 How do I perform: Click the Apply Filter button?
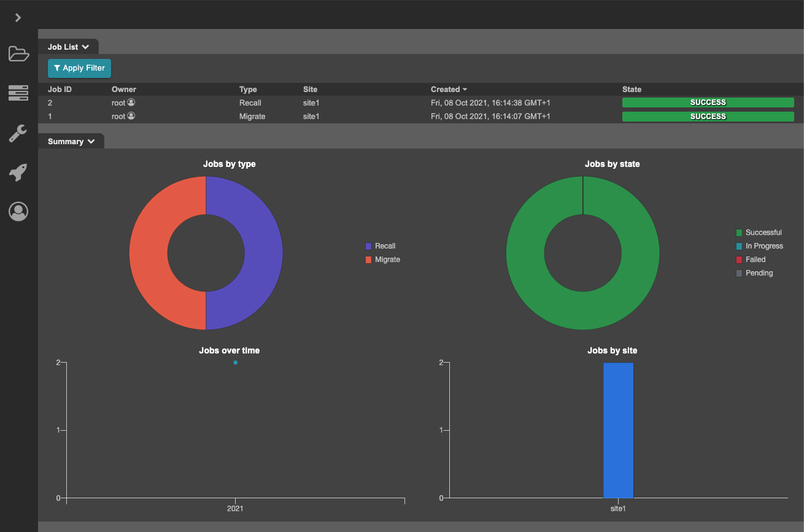pyautogui.click(x=79, y=68)
